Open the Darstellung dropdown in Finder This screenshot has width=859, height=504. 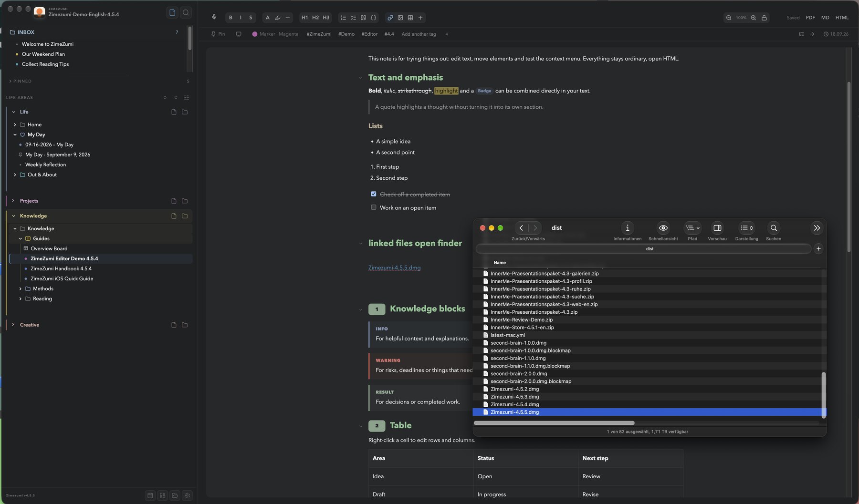(746, 228)
